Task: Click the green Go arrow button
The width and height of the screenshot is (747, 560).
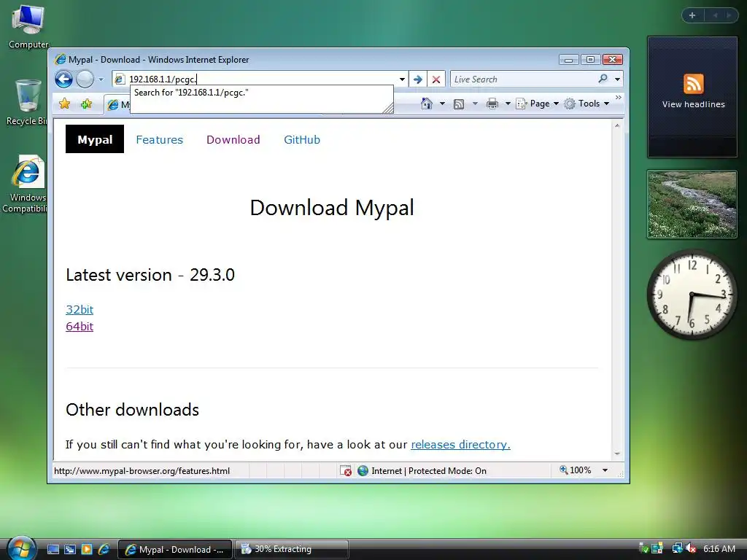Action: click(x=418, y=79)
